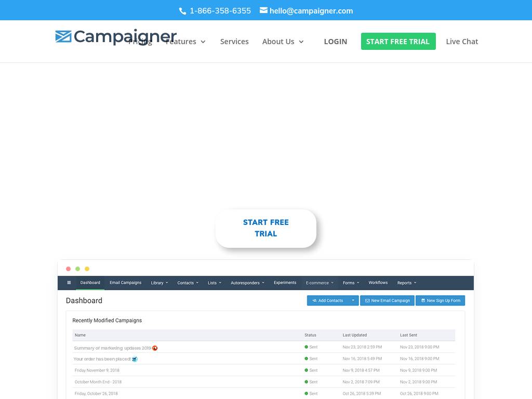Click the green START FREE TRIAL button
Image resolution: width=532 pixels, height=399 pixels.
398,42
